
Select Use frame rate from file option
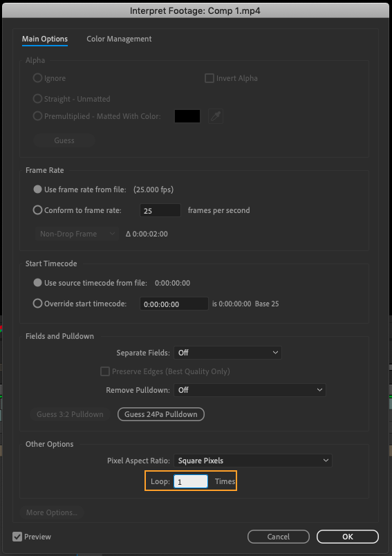(37, 189)
